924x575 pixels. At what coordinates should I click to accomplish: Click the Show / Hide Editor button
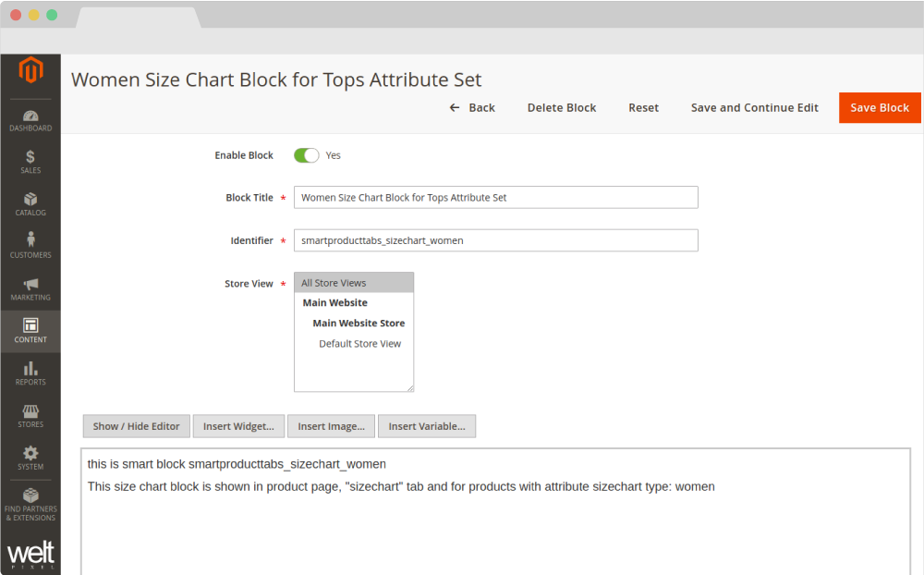(137, 426)
